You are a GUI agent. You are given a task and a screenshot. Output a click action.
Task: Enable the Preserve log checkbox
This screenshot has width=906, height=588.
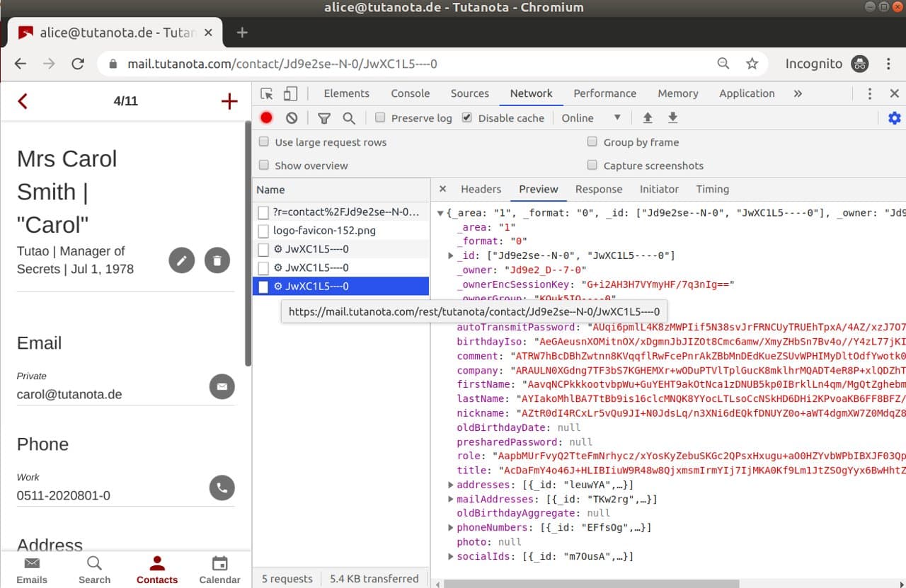point(380,118)
